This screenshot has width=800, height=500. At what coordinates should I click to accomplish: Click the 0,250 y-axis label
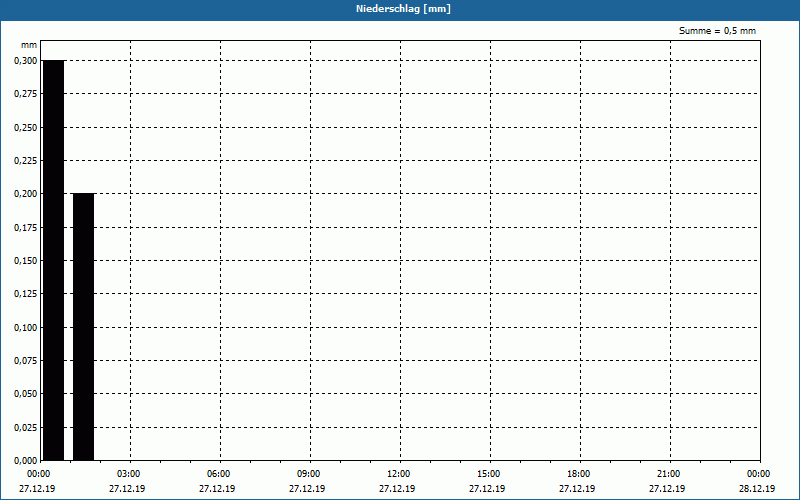26,128
